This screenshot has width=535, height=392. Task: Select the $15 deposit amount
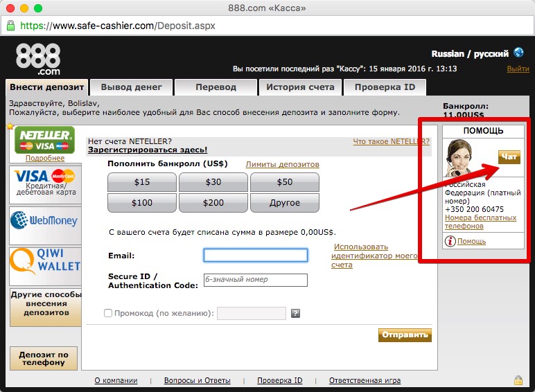(x=142, y=182)
